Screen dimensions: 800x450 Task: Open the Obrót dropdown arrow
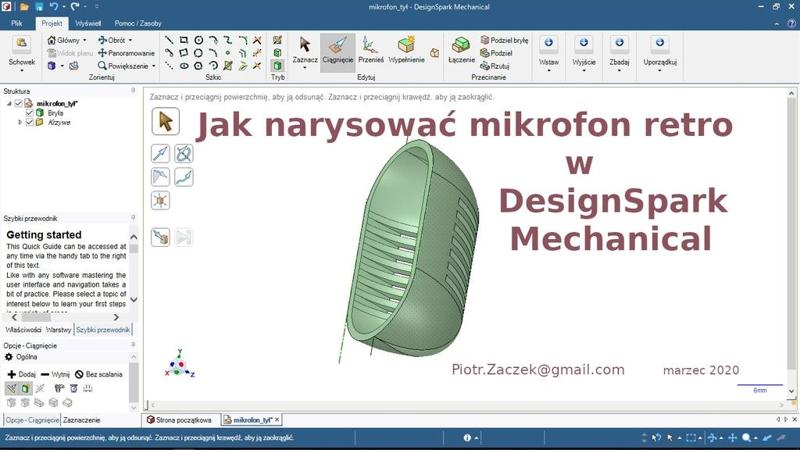[x=130, y=40]
